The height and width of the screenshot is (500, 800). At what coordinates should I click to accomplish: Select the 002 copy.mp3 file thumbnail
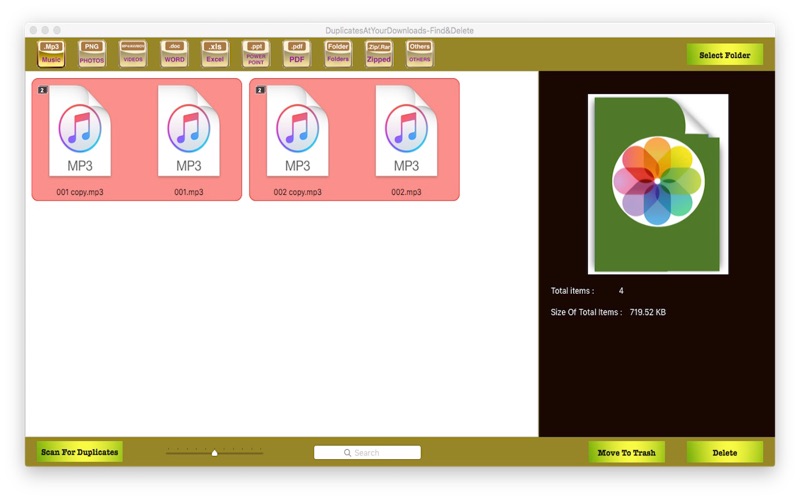tap(297, 131)
